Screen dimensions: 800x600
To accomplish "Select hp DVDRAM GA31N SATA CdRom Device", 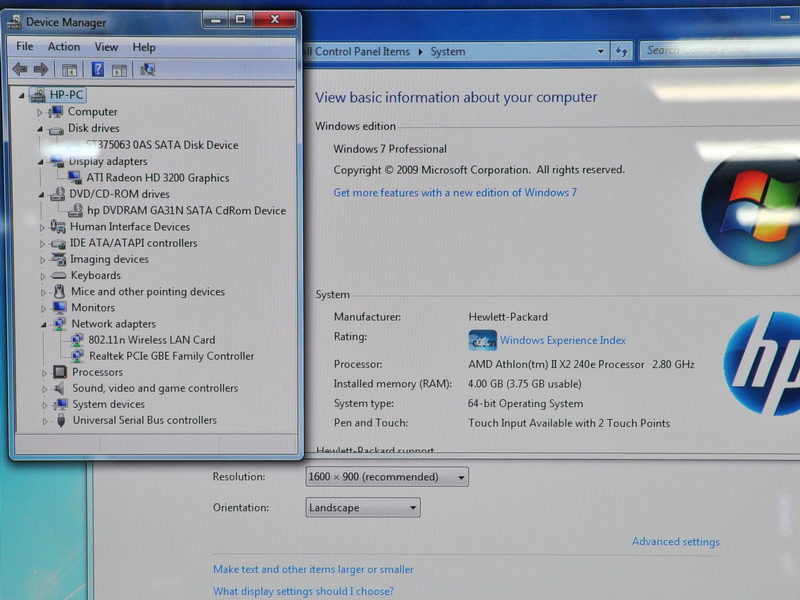I will pyautogui.click(x=186, y=210).
